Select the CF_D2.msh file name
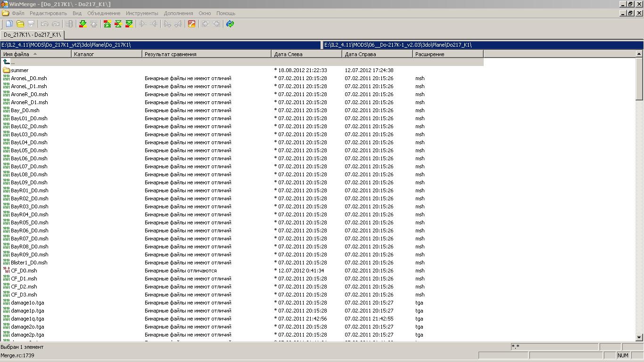 tap(24, 287)
